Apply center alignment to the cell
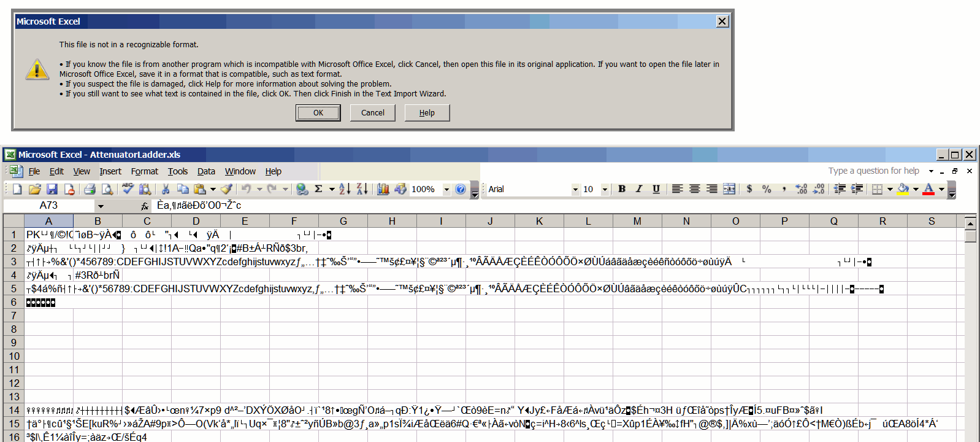Screen dimensions: 980x442 [694, 189]
